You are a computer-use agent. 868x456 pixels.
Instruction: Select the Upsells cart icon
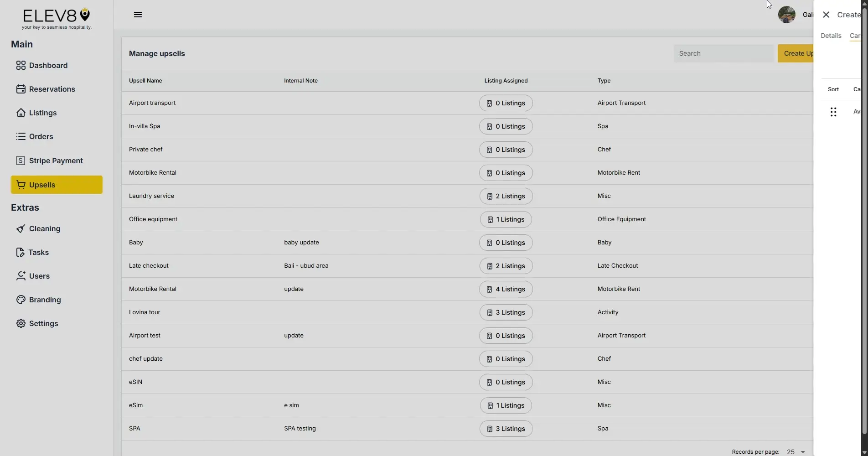coord(21,185)
